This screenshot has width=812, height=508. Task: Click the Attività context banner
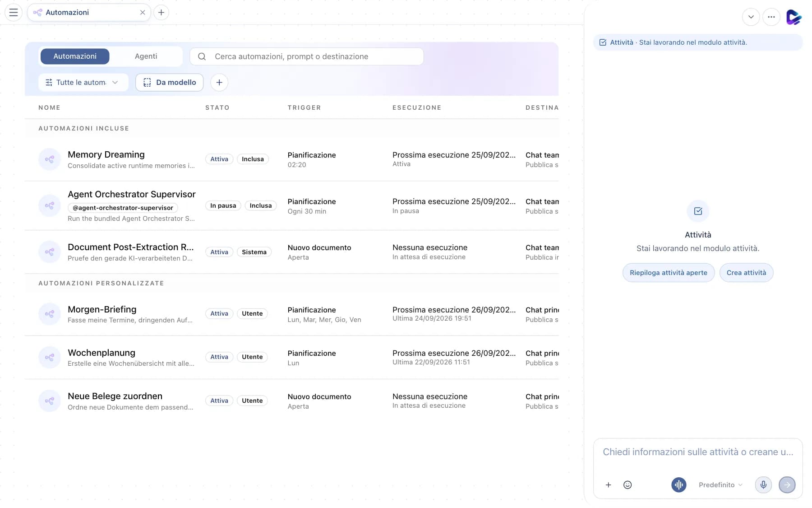pyautogui.click(x=698, y=42)
